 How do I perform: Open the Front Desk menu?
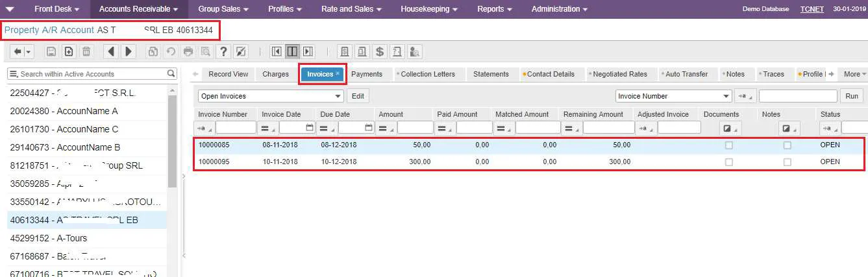56,9
